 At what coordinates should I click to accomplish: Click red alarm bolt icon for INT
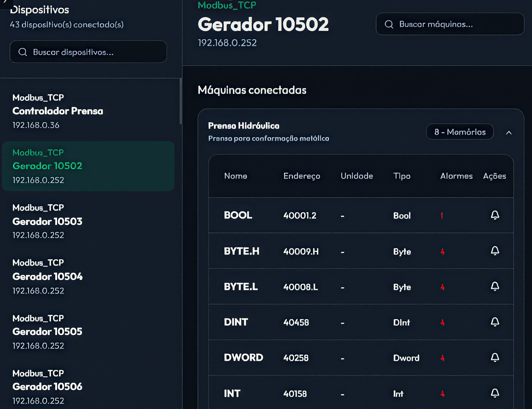coord(443,394)
